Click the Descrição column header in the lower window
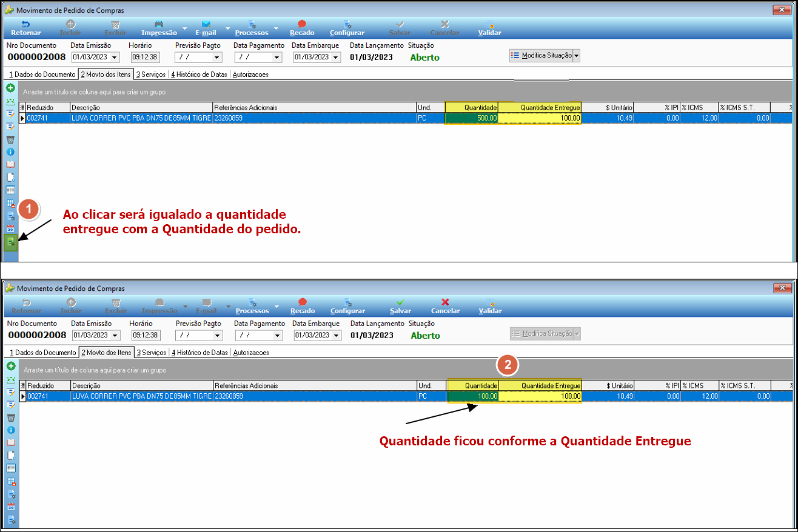The image size is (798, 532). click(141, 385)
